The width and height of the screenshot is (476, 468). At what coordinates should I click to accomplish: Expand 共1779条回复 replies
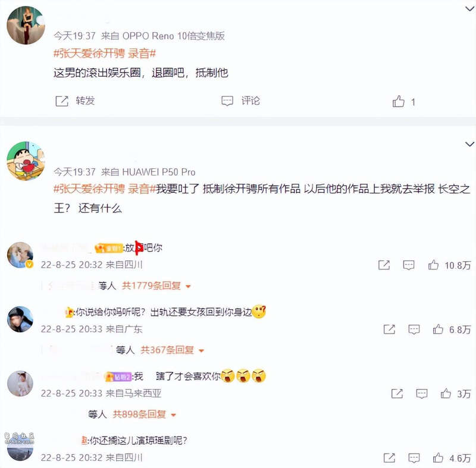coord(156,285)
